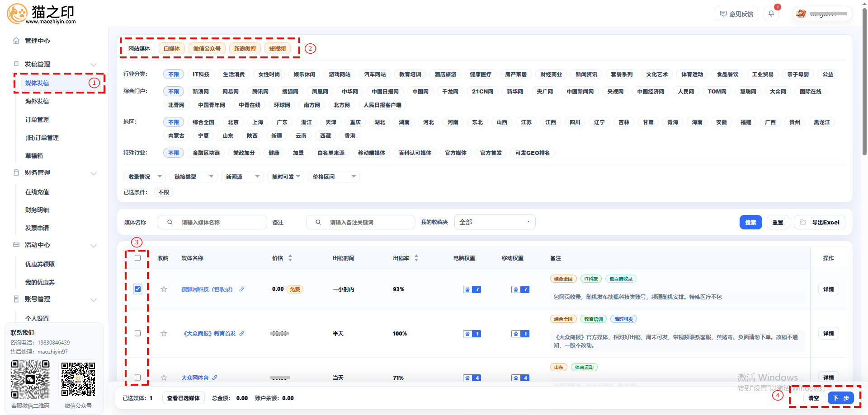Click the price column sort arrows
Screen dimensions: 868x415
click(x=290, y=258)
